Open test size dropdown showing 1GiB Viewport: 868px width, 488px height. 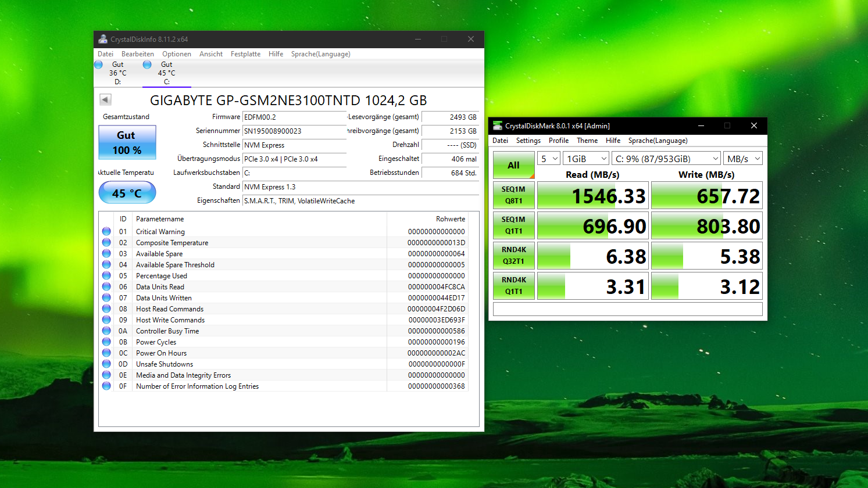coord(586,159)
